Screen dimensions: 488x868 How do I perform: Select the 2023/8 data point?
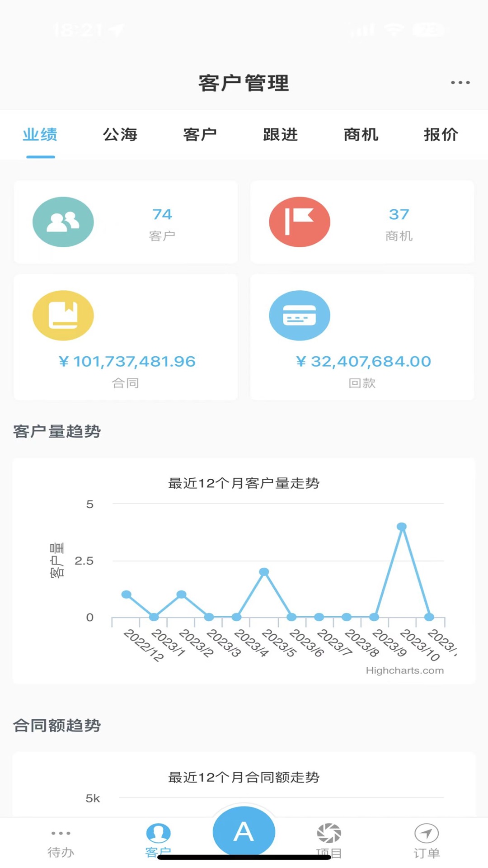[347, 617]
